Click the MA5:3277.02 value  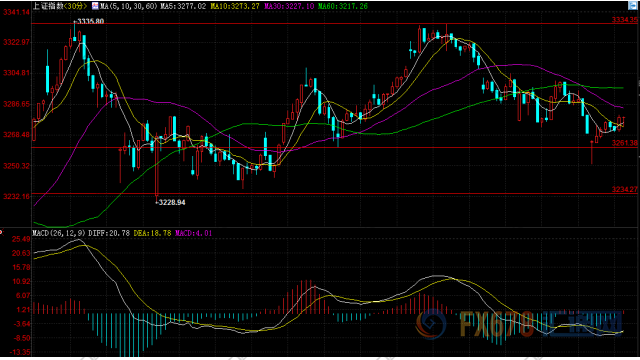(x=183, y=6)
